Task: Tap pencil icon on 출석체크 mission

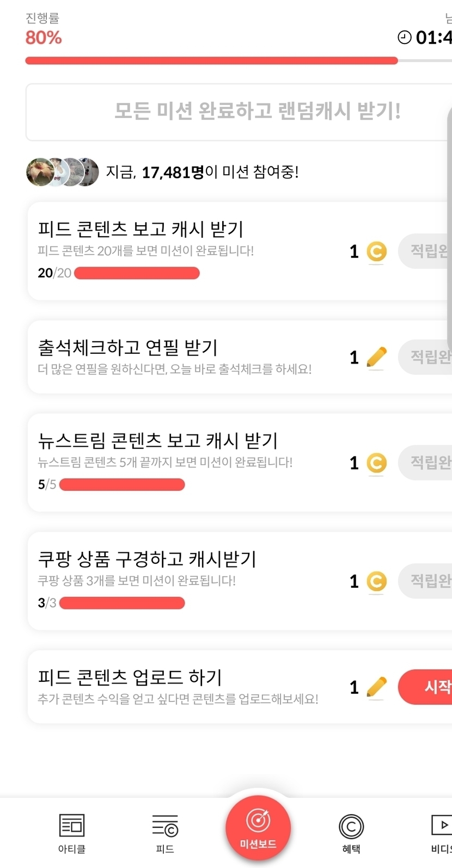Action: click(x=376, y=357)
